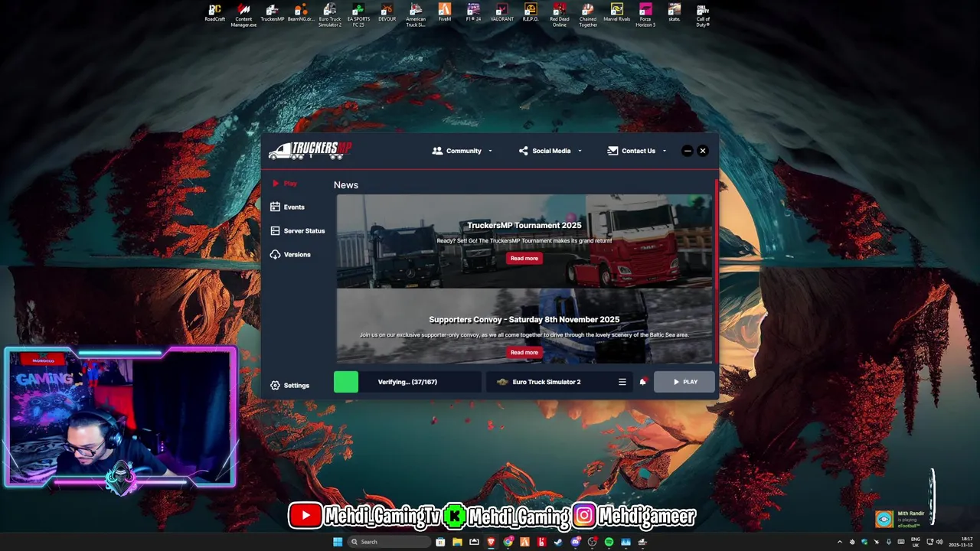The image size is (980, 551).
Task: Select the Marvel Rivals desktop icon
Action: [617, 13]
